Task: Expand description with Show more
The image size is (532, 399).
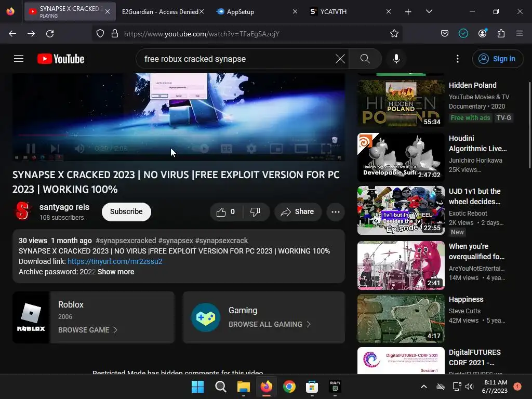Action: pos(116,272)
